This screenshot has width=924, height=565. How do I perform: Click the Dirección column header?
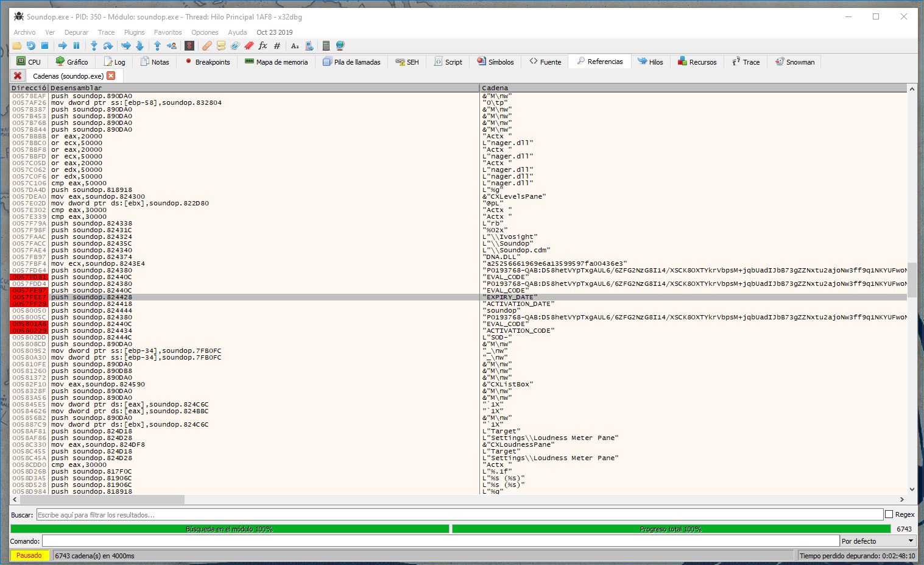tap(29, 88)
